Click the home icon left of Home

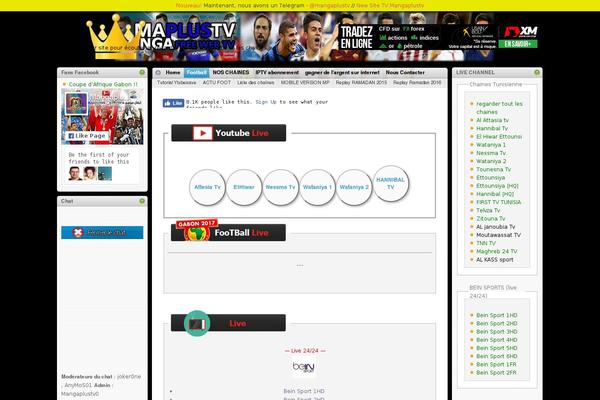coord(158,72)
